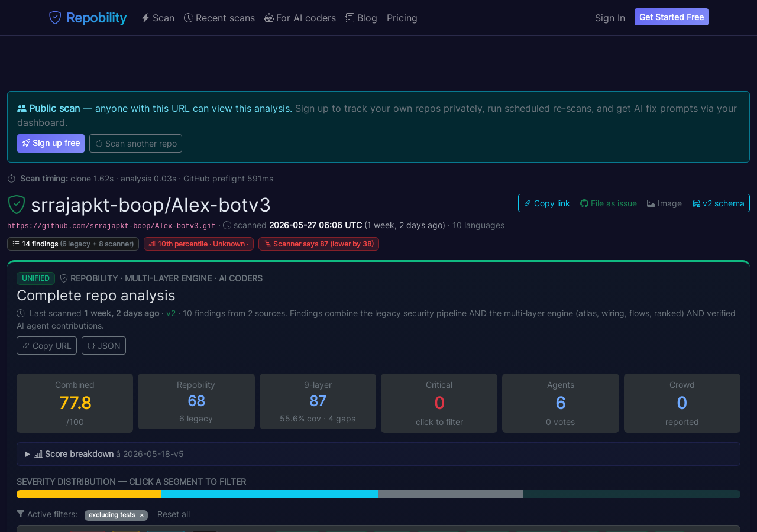This screenshot has width=757, height=532.
Task: Open the For AI coders page
Action: 300,18
